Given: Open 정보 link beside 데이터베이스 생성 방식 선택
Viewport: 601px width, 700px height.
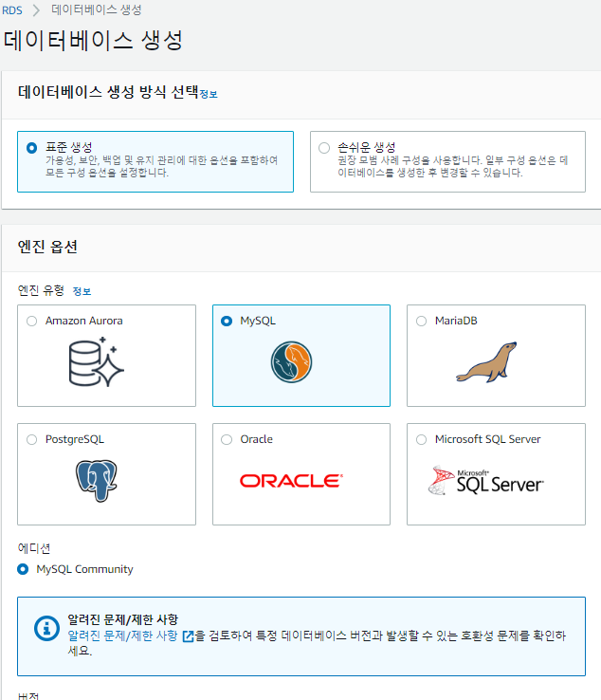Looking at the screenshot, I should click(x=209, y=94).
